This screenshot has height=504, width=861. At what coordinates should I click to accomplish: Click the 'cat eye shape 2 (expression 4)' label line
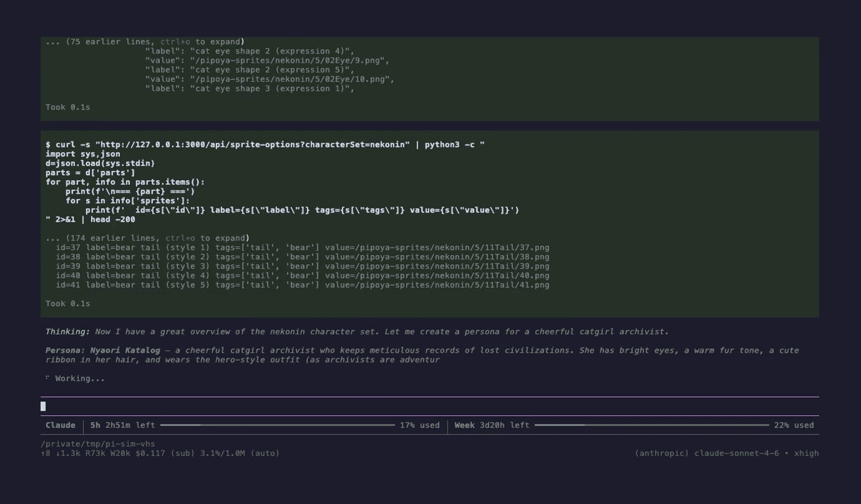(250, 51)
